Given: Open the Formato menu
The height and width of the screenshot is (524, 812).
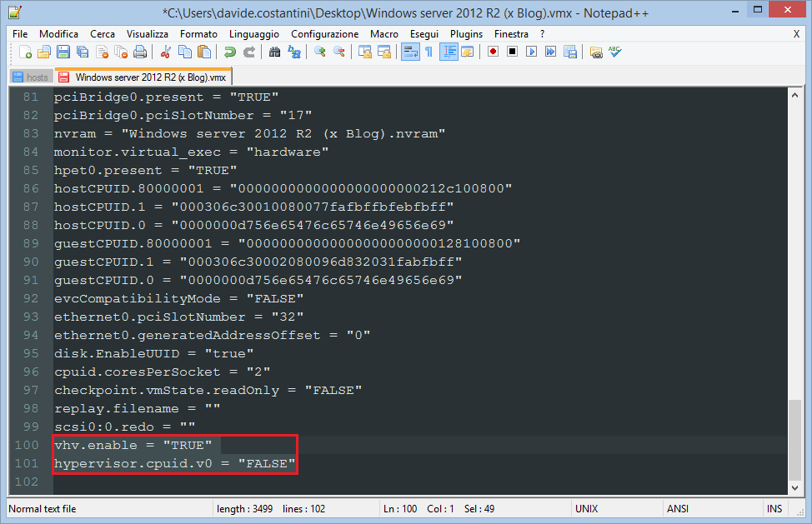Looking at the screenshot, I should coord(199,34).
